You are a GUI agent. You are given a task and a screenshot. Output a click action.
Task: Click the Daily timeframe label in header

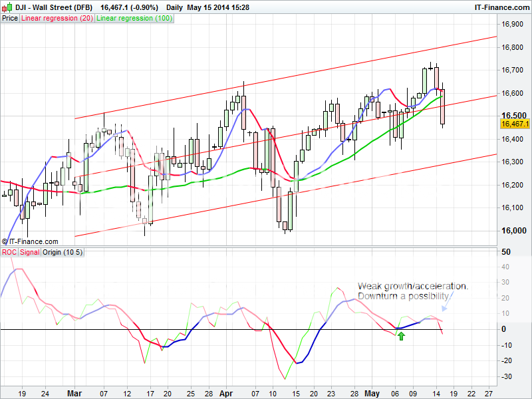coord(174,7)
